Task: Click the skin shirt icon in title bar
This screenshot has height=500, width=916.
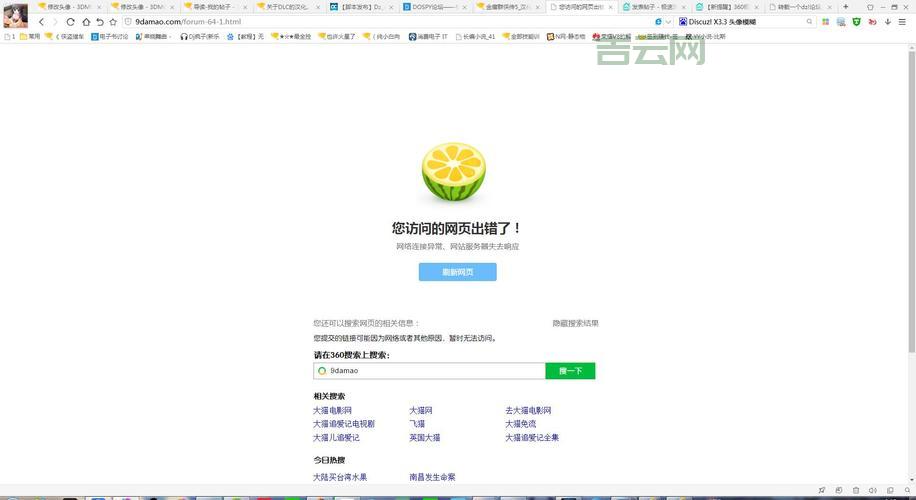Action: tap(870, 7)
